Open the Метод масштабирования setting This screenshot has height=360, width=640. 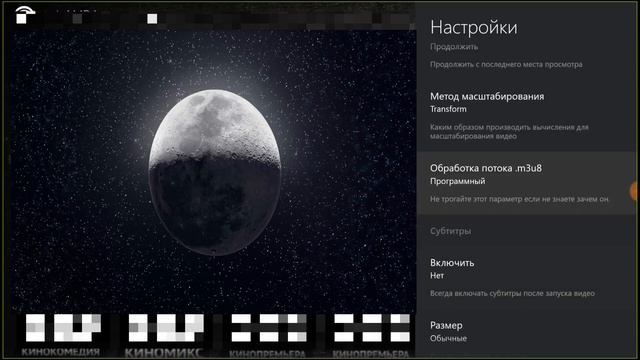526,116
